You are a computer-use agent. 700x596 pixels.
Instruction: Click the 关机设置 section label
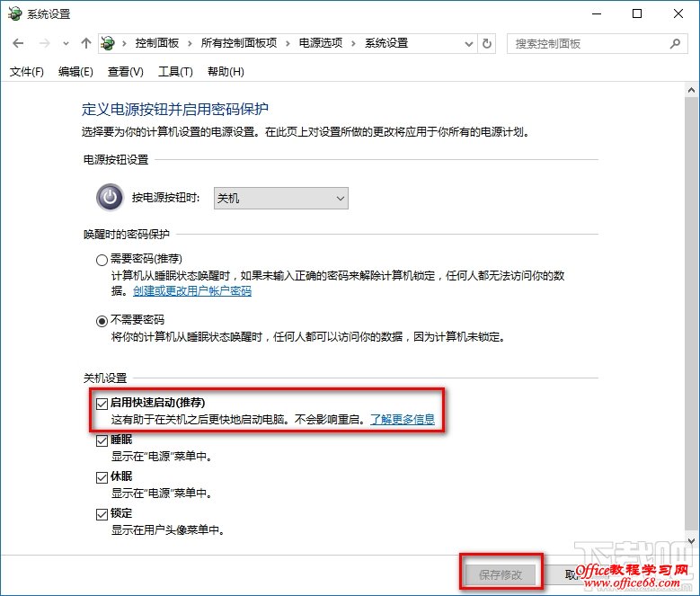(105, 378)
